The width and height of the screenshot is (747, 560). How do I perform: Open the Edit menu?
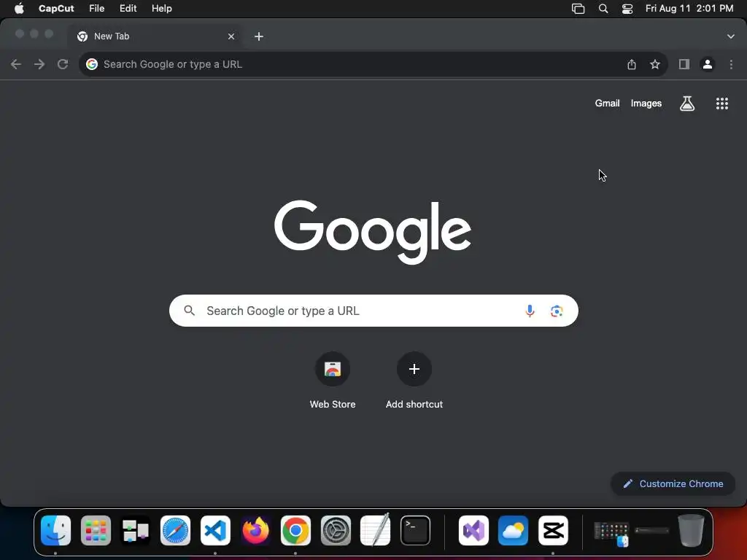(x=128, y=9)
